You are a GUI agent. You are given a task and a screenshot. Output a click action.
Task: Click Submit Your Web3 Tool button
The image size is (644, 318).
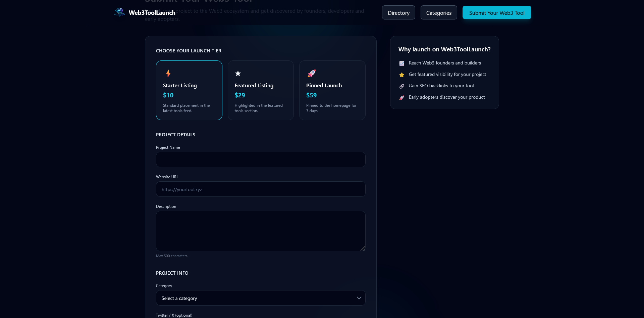coord(497,13)
